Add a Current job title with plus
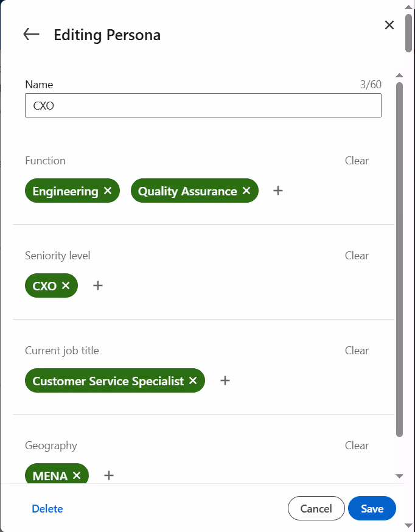This screenshot has width=415, height=532. 225,380
